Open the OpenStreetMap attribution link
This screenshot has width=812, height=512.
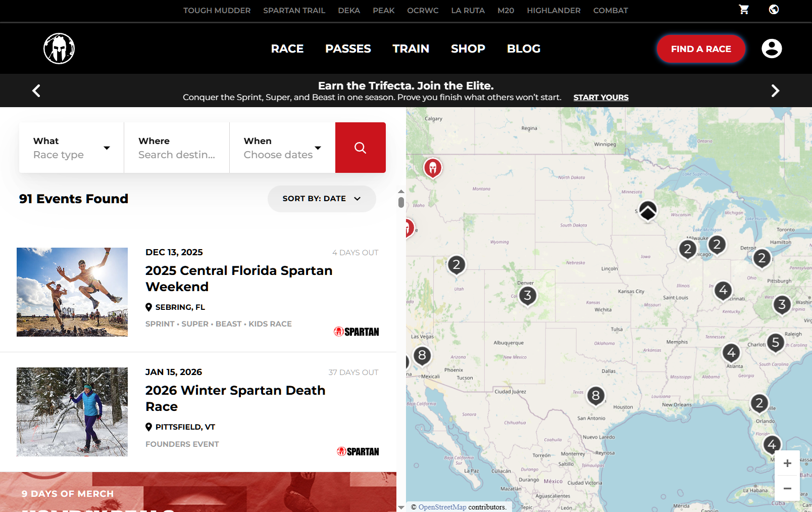(x=442, y=507)
